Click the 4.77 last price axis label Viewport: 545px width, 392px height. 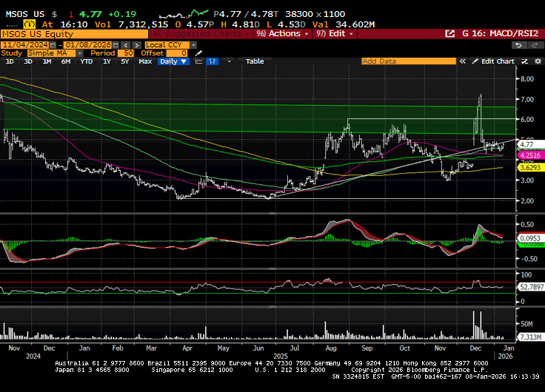pos(531,144)
